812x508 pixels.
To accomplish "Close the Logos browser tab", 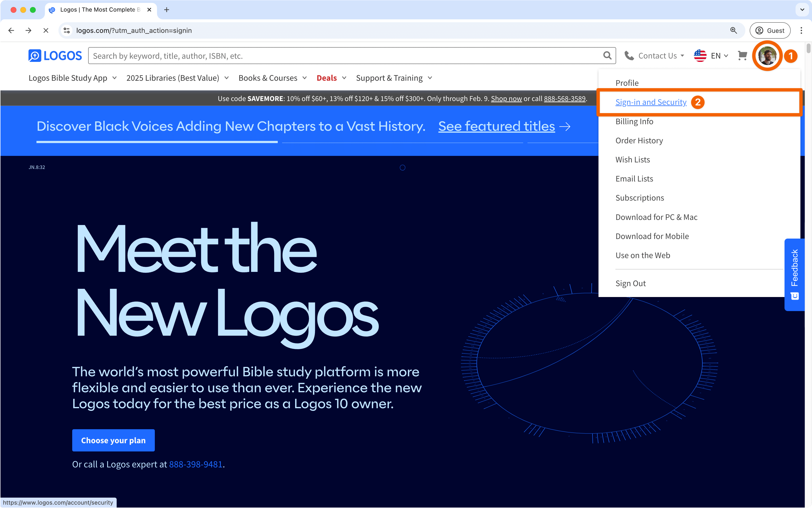I will 149,10.
